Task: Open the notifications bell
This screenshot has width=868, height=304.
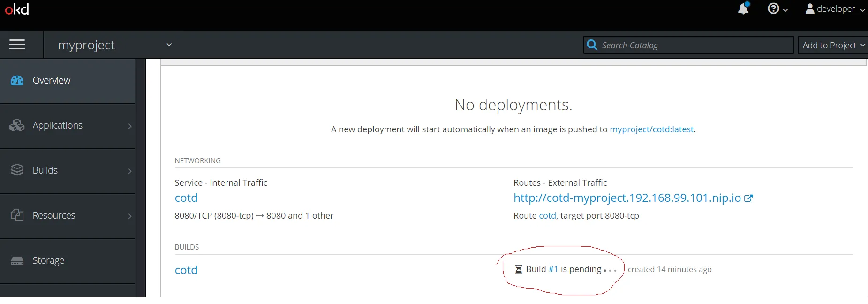Action: [x=743, y=8]
